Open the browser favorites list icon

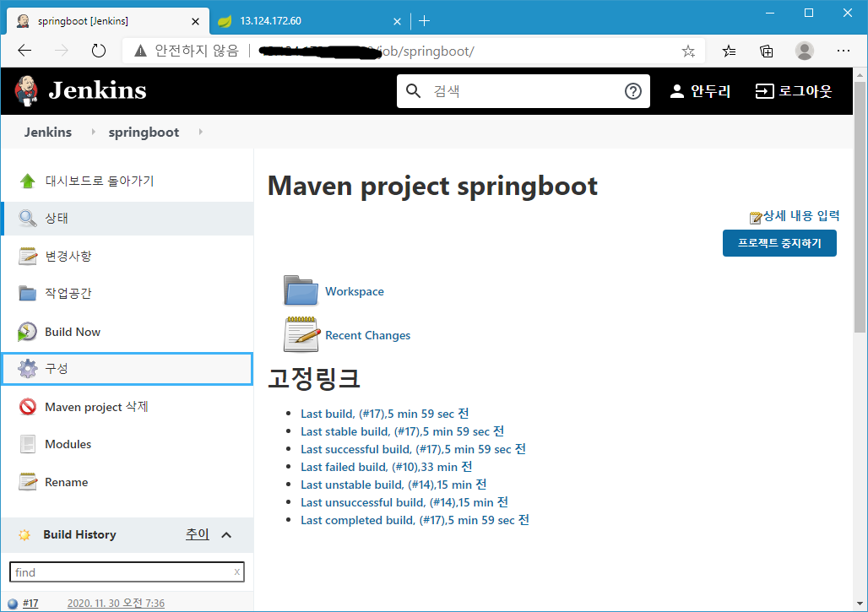tap(729, 51)
